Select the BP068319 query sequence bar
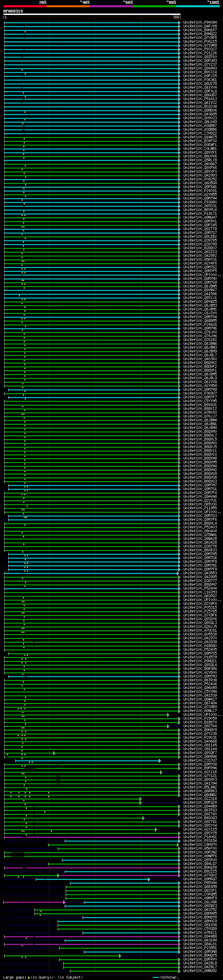 92,14
